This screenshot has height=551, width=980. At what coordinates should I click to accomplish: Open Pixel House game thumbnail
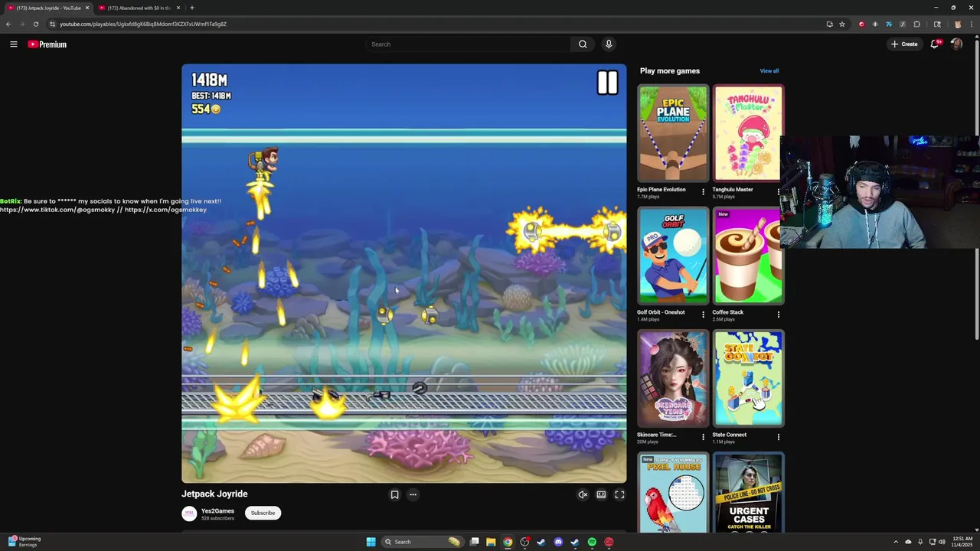click(x=673, y=493)
